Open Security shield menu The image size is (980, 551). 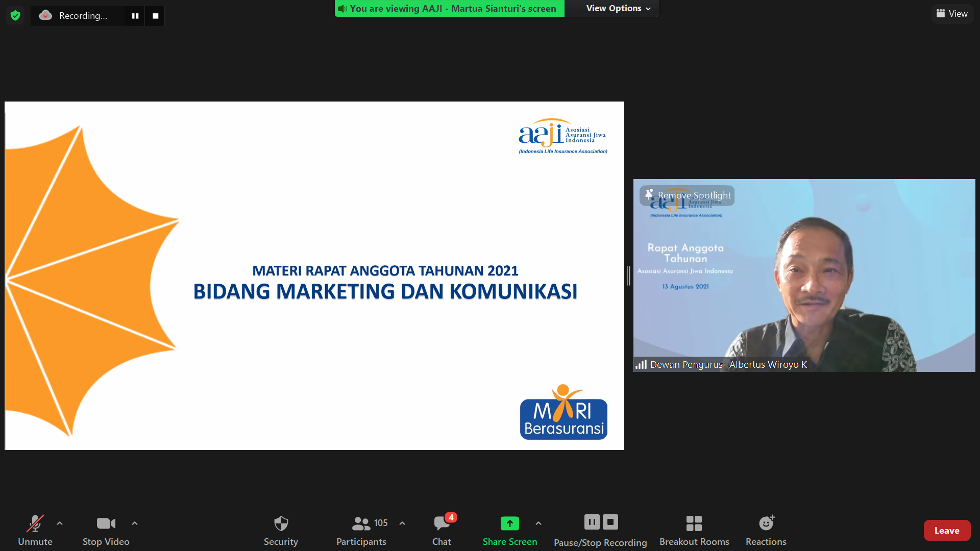pos(281,531)
